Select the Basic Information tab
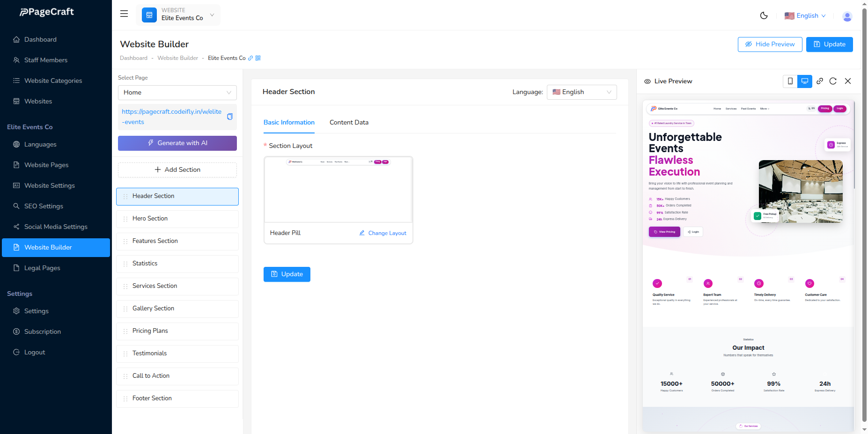The height and width of the screenshot is (434, 868). pyautogui.click(x=289, y=122)
